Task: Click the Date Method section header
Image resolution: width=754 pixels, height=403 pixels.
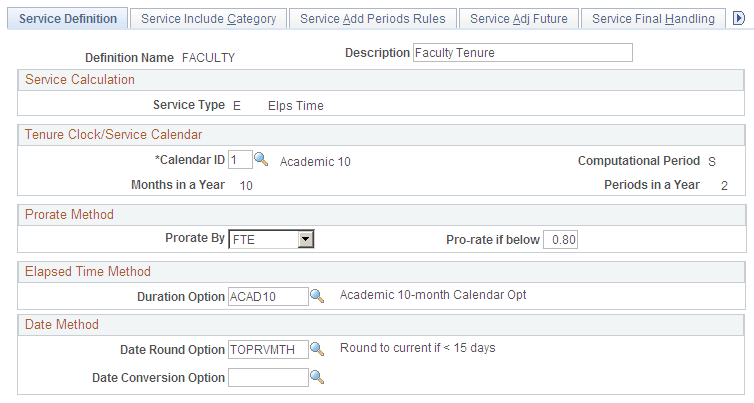Action: [x=62, y=324]
